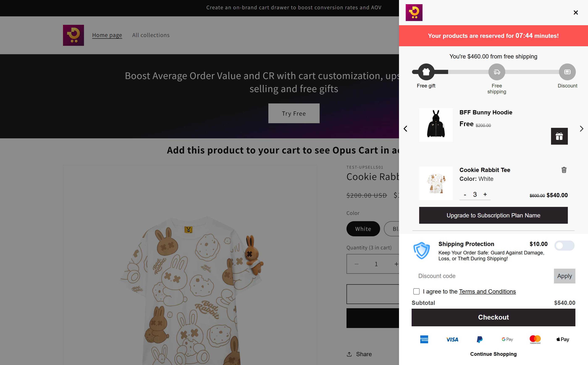Click the cart drawer logo icon

pos(414,13)
